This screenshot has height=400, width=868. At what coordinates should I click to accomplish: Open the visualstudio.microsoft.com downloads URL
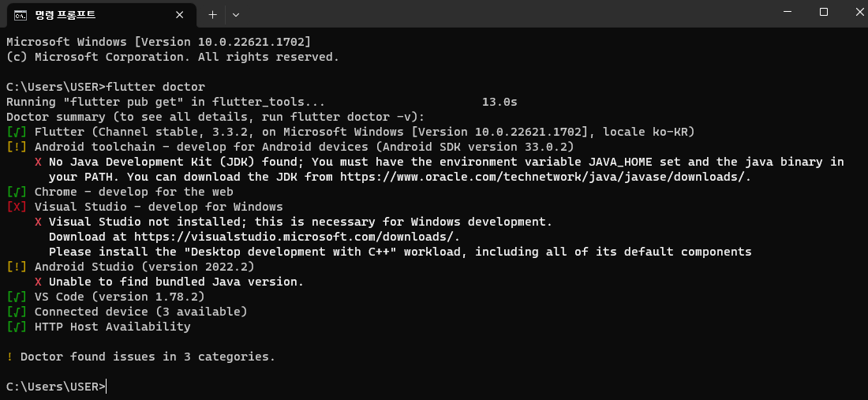(297, 237)
